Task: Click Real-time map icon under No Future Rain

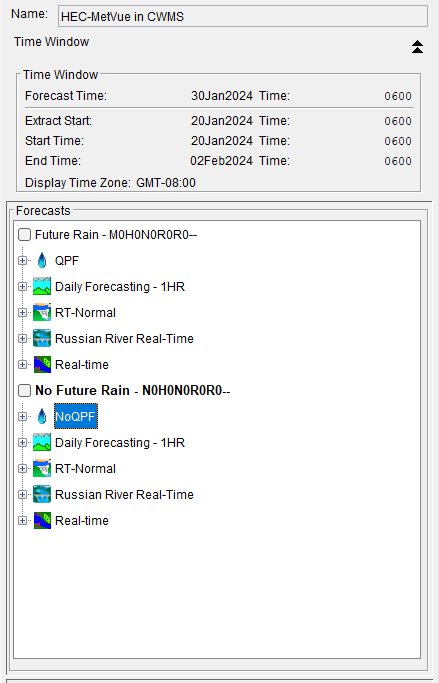Action: point(42,520)
